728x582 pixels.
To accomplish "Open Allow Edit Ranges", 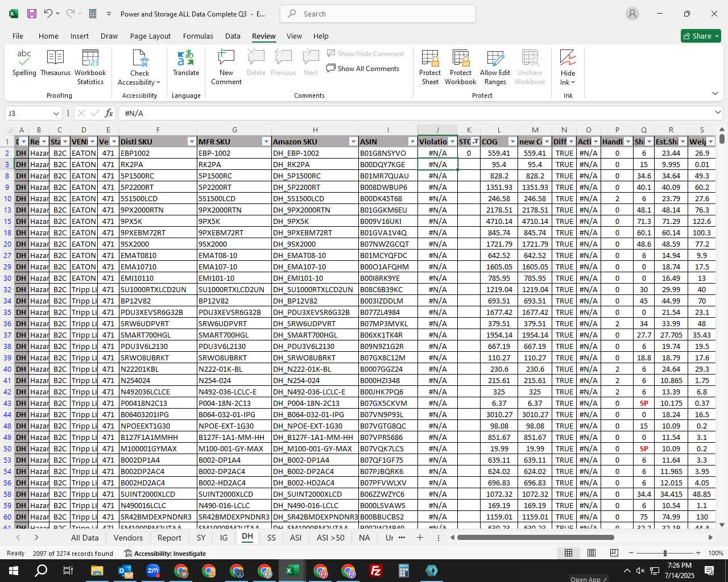I will 495,67.
